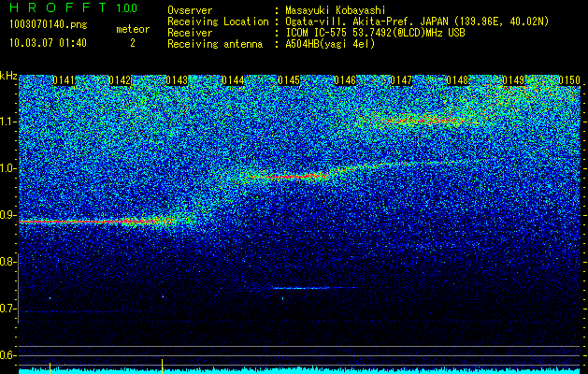Click the Receiving antenna field label
This screenshot has height=374, width=588.
coord(215,44)
